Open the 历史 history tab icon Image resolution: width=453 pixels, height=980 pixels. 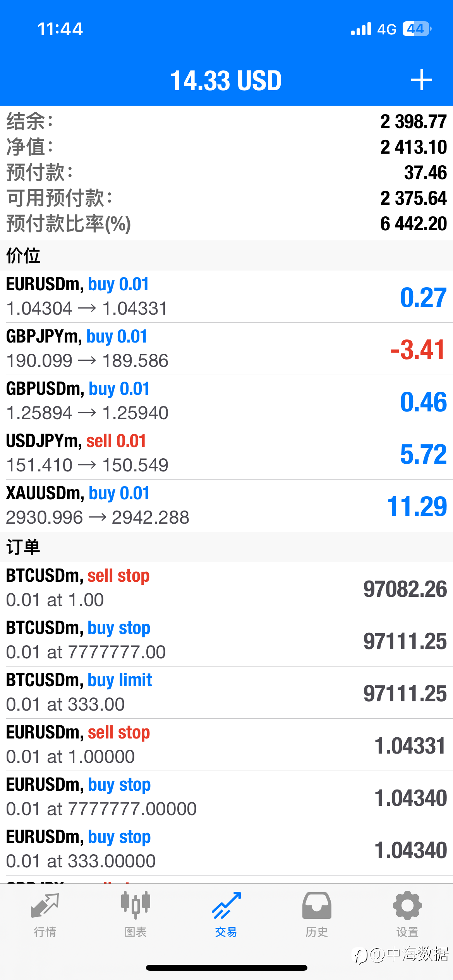pos(317,905)
